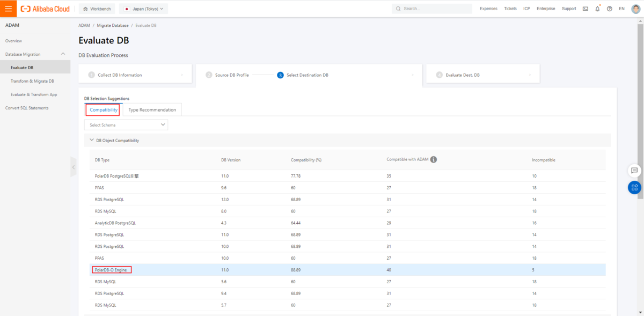Click the ADAM breadcrumb link

pos(84,25)
